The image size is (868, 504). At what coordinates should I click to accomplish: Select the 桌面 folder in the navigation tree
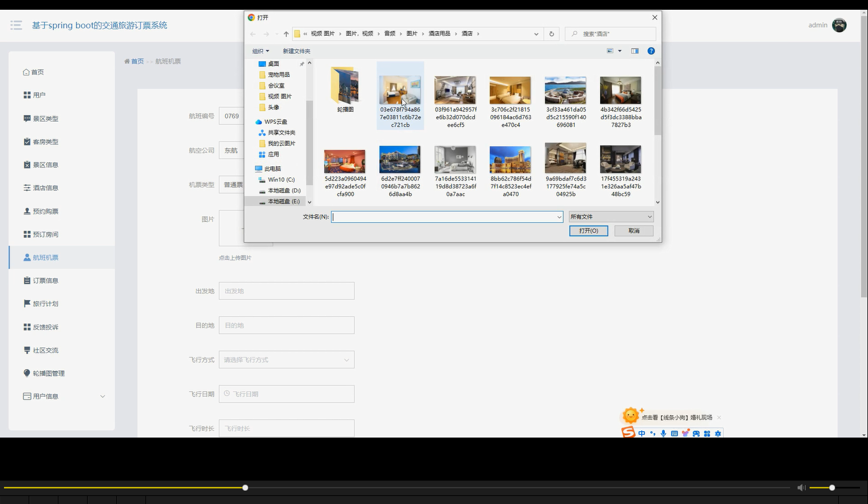pyautogui.click(x=274, y=64)
